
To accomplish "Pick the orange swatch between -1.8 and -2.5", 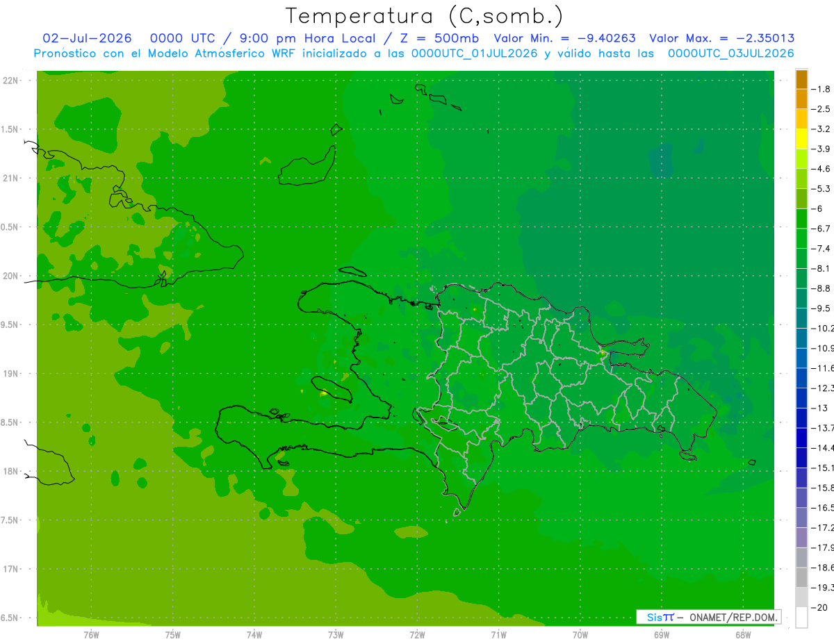I will (x=801, y=99).
